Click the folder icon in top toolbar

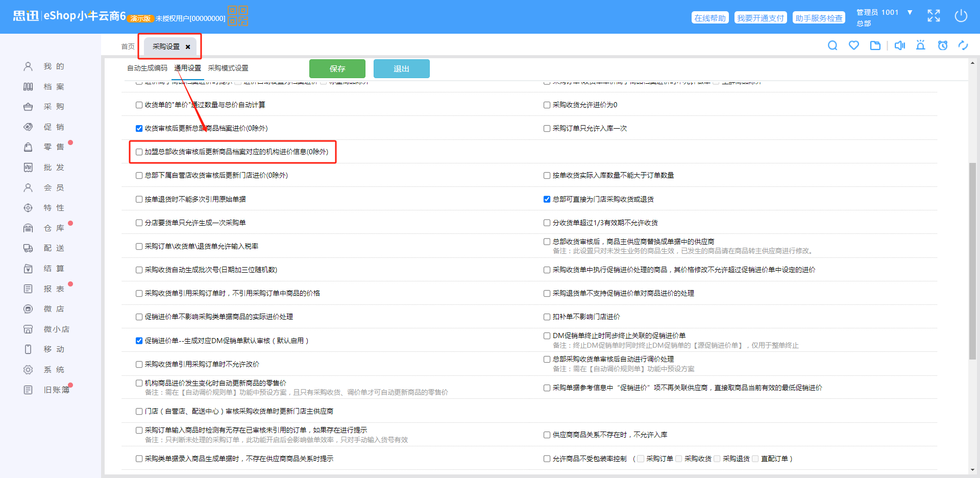click(875, 45)
